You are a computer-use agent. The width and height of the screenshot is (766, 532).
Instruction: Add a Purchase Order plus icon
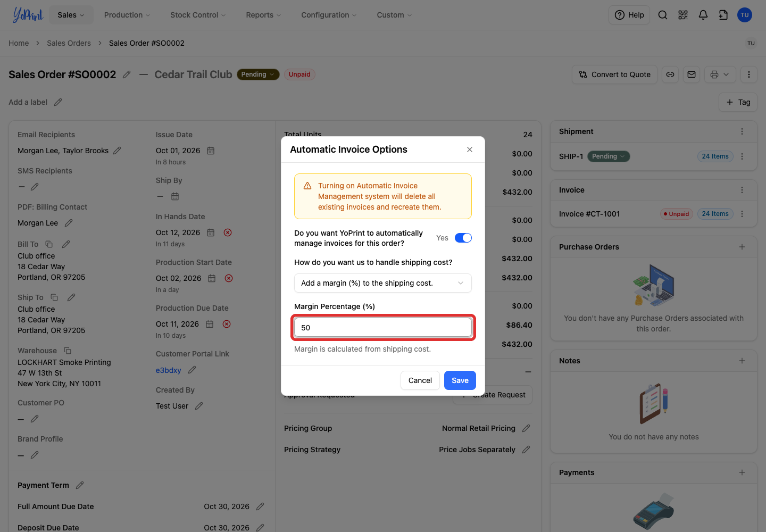(x=742, y=247)
